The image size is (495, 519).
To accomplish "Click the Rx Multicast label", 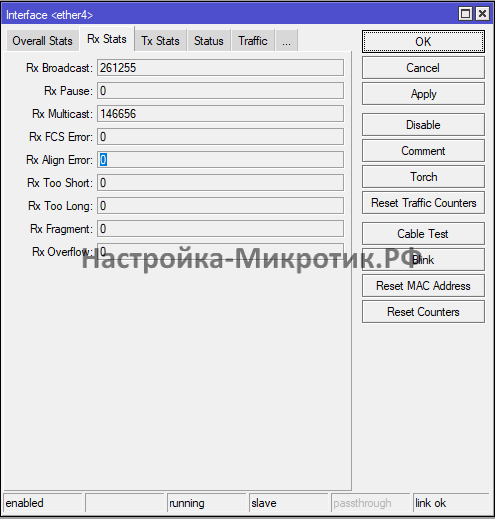I will point(62,114).
